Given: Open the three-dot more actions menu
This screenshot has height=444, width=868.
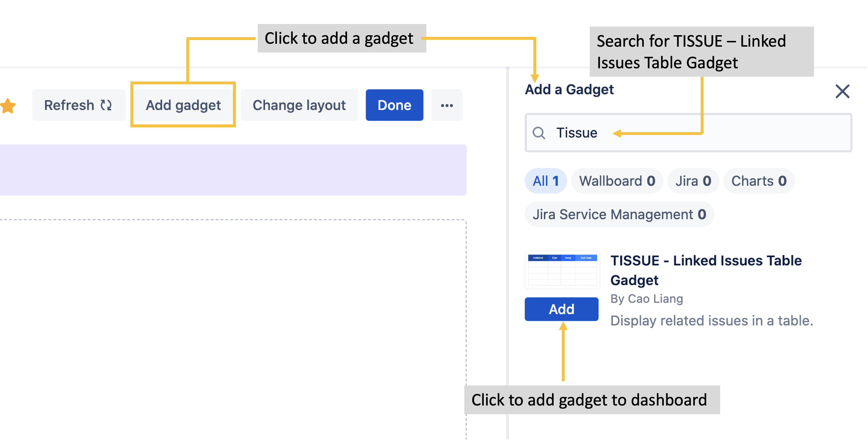Looking at the screenshot, I should click(447, 105).
